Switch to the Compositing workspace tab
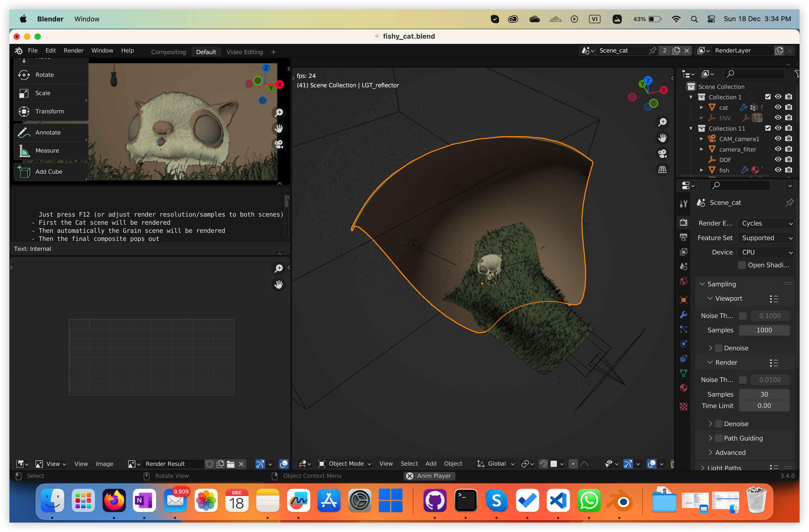This screenshot has width=809, height=532. [x=168, y=52]
